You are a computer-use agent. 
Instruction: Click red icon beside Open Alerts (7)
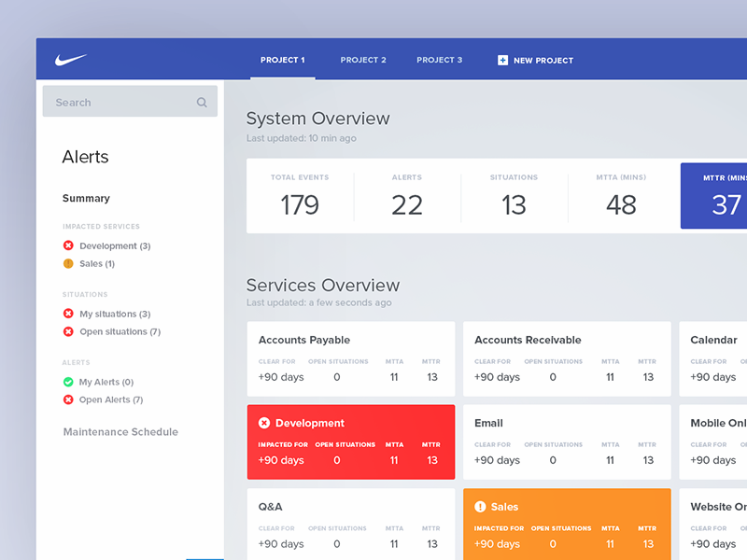(x=68, y=399)
